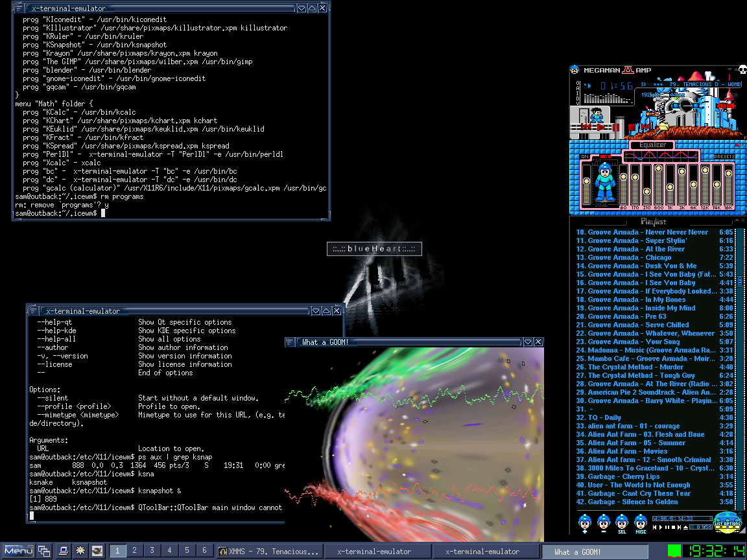Image resolution: width=747 pixels, height=560 pixels.
Task: Click the small eject button in playlist footer
Action: coord(685,527)
